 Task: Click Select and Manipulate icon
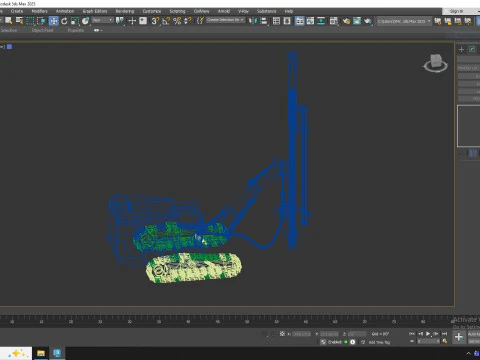click(x=132, y=21)
